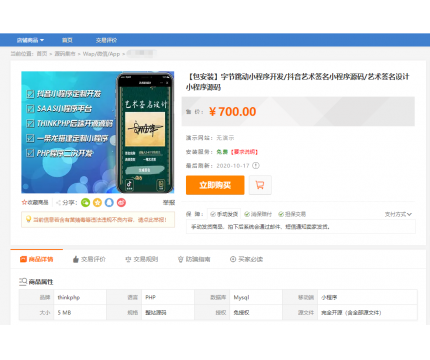
Task: Switch to the 买家必读 tab
Action: point(246,259)
